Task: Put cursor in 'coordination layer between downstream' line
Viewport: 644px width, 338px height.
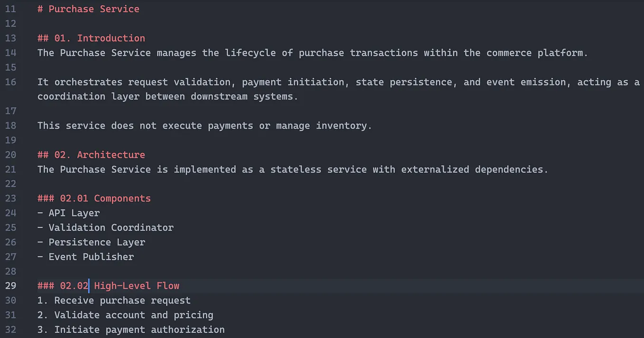Action: point(168,96)
